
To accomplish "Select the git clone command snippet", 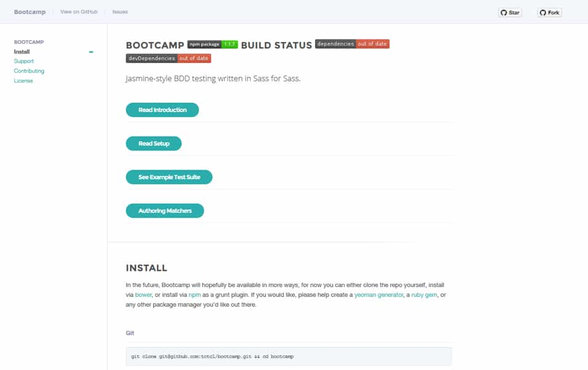I will tap(213, 356).
